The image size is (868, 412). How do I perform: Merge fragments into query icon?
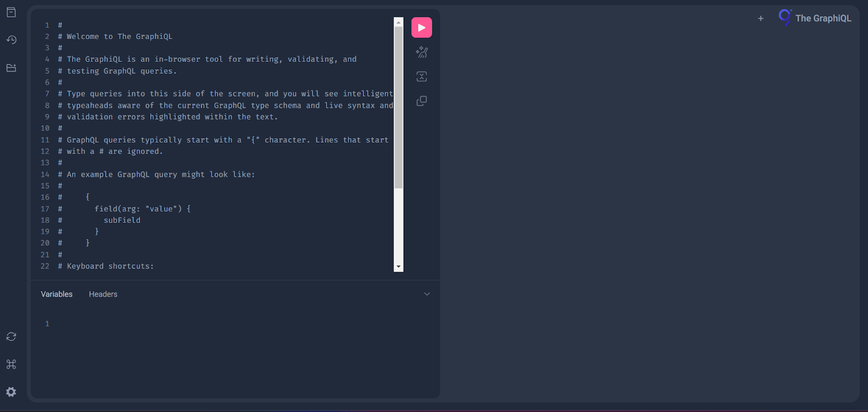click(422, 76)
